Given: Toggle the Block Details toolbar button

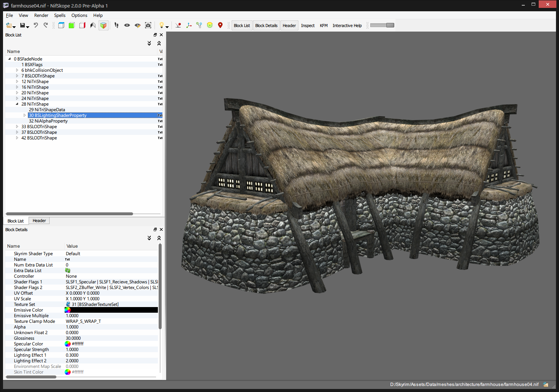Looking at the screenshot, I should [266, 26].
